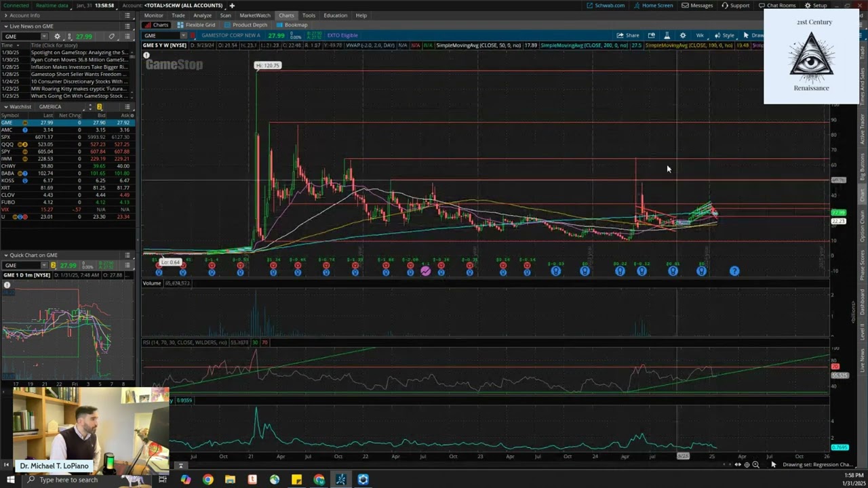Switch to Product Depth subtab
The width and height of the screenshot is (868, 488).
point(245,25)
